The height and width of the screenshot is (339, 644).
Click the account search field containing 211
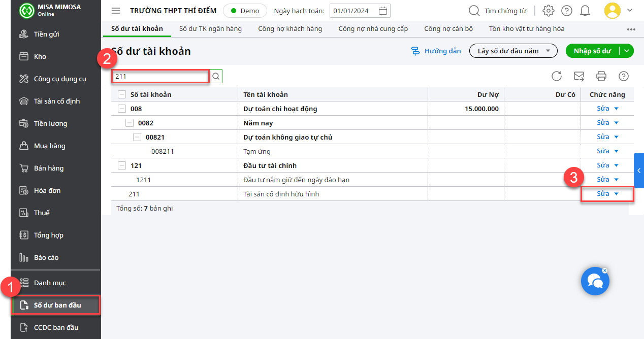[x=160, y=76]
